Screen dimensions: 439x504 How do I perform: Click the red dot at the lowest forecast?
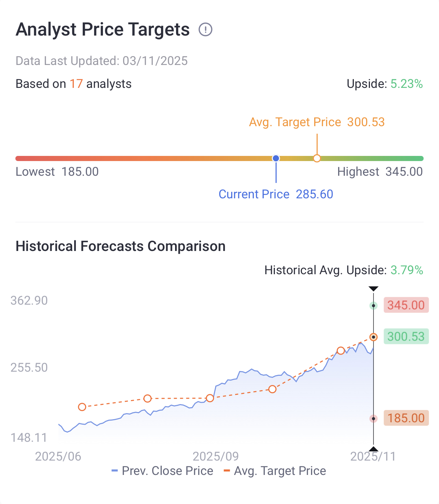(x=374, y=419)
